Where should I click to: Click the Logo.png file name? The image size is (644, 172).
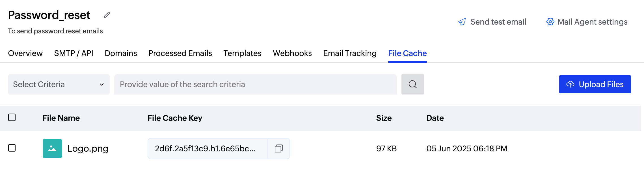88,149
